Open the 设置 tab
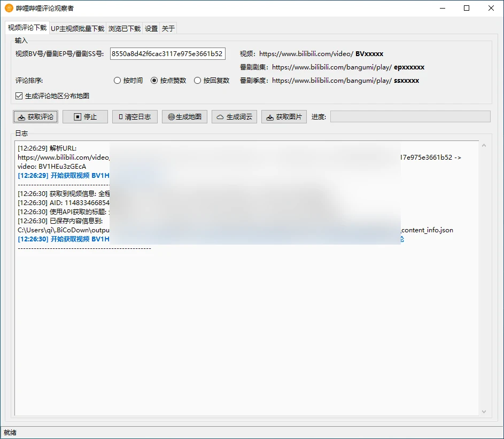The height and width of the screenshot is (439, 504). [151, 29]
